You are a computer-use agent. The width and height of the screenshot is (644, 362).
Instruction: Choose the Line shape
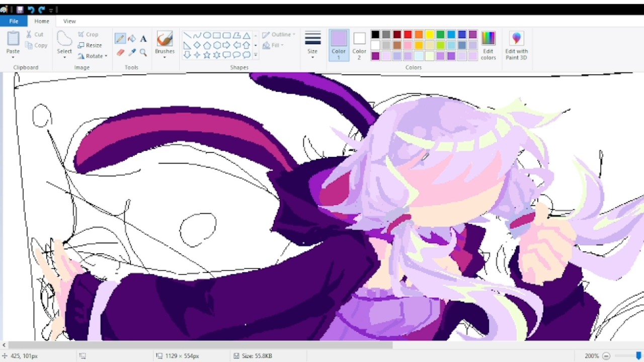[x=187, y=35]
